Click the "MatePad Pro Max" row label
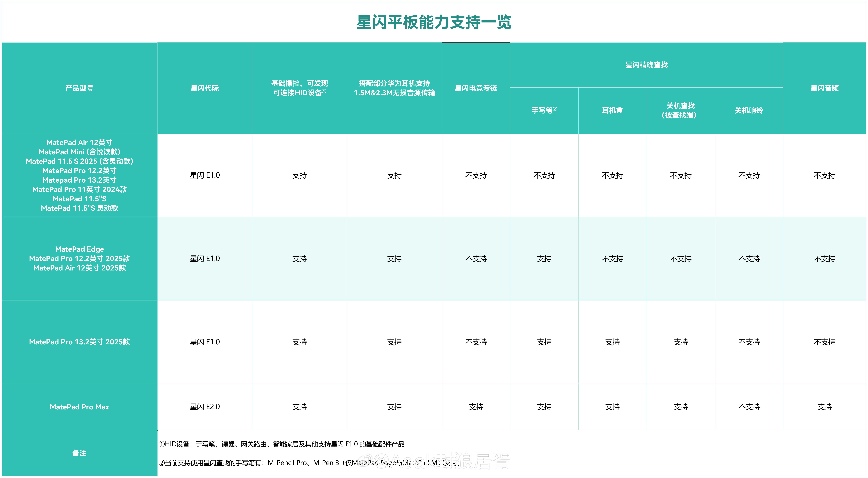The width and height of the screenshot is (868, 478). (x=79, y=407)
